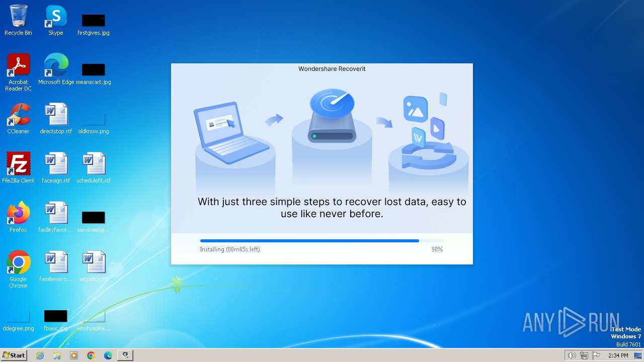Image resolution: width=644 pixels, height=362 pixels.
Task: Click the Show desktop button
Action: click(x=638, y=355)
